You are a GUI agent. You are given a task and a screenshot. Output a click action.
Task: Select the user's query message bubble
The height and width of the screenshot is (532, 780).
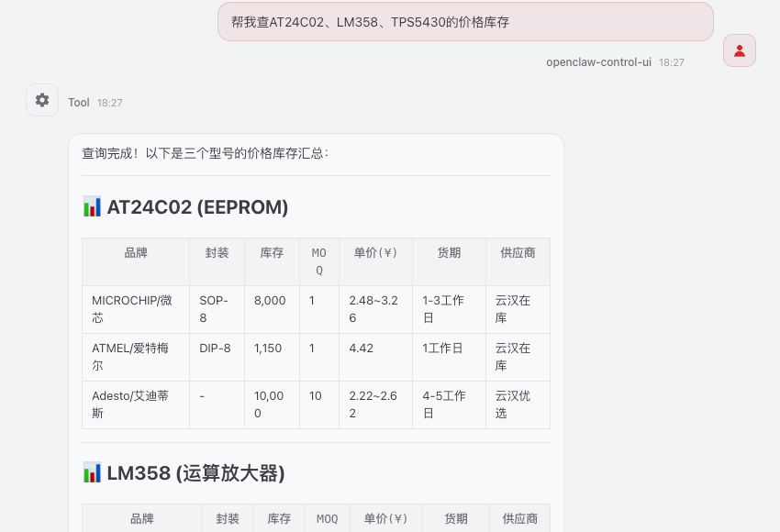464,22
